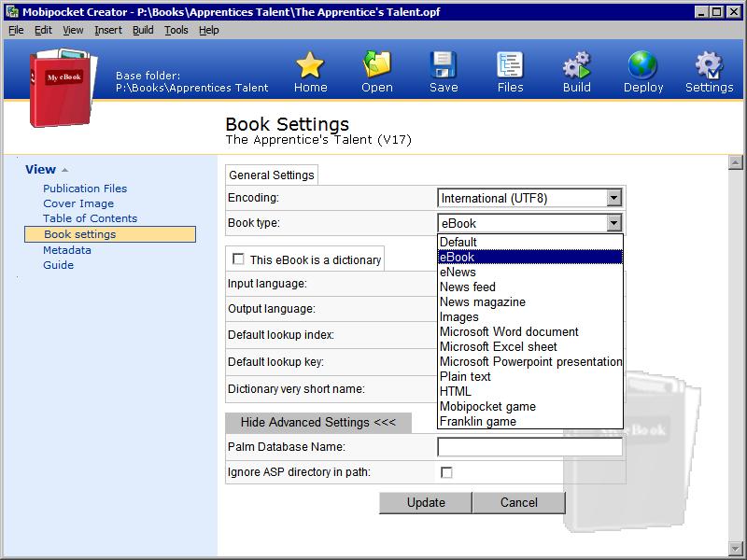Click the 'Base folder:' path text

tap(192, 82)
